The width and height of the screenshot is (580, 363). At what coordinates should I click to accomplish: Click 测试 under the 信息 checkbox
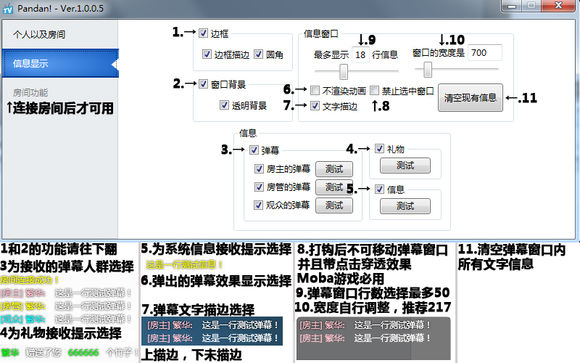point(405,206)
